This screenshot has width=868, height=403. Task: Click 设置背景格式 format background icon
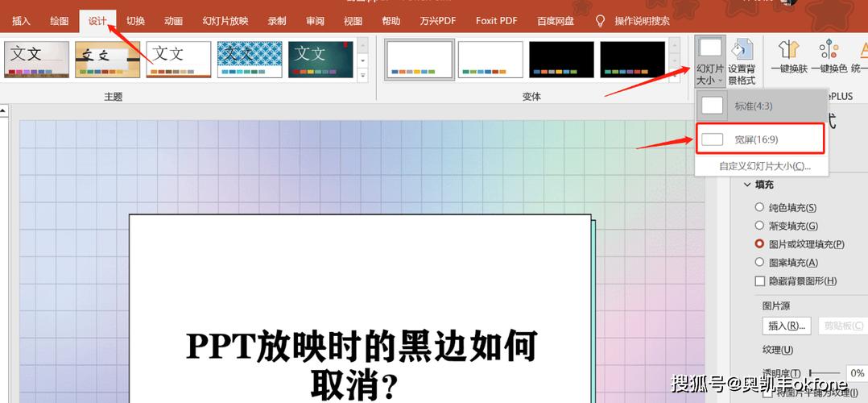pos(742,61)
